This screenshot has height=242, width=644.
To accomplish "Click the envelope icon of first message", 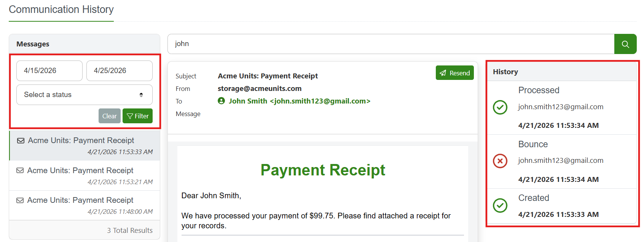I will point(21,141).
